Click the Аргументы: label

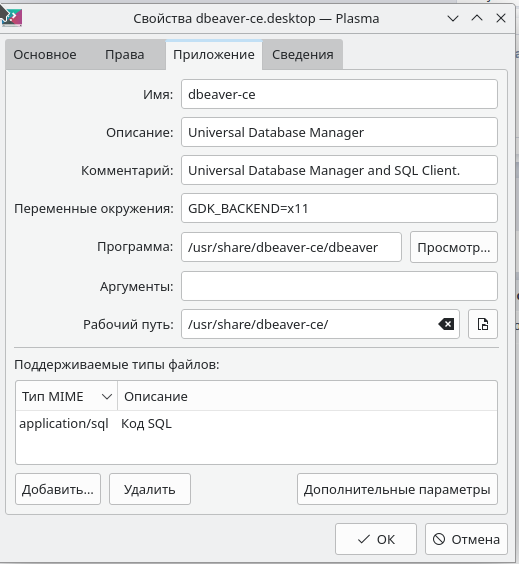[136, 287]
